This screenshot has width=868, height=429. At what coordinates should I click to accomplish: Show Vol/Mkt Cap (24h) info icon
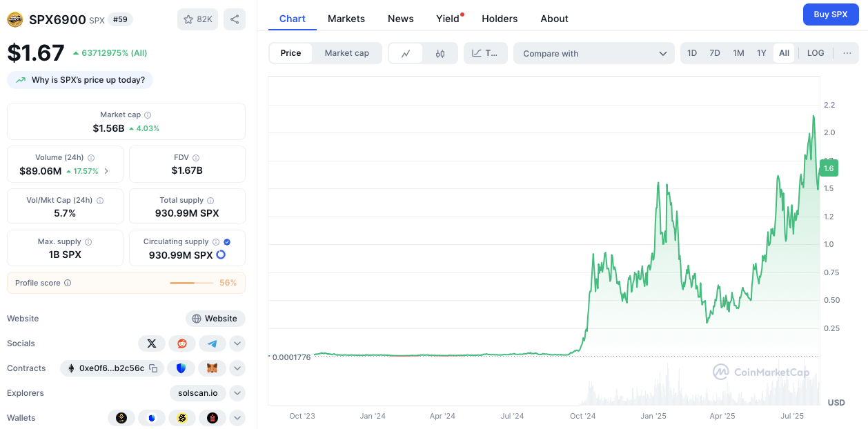[100, 201]
